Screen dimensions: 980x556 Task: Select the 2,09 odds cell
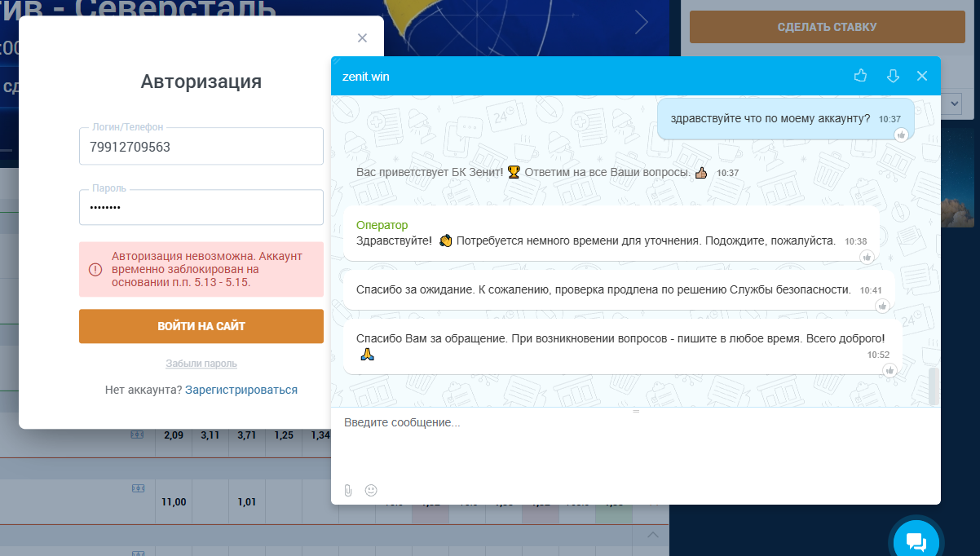(x=173, y=436)
